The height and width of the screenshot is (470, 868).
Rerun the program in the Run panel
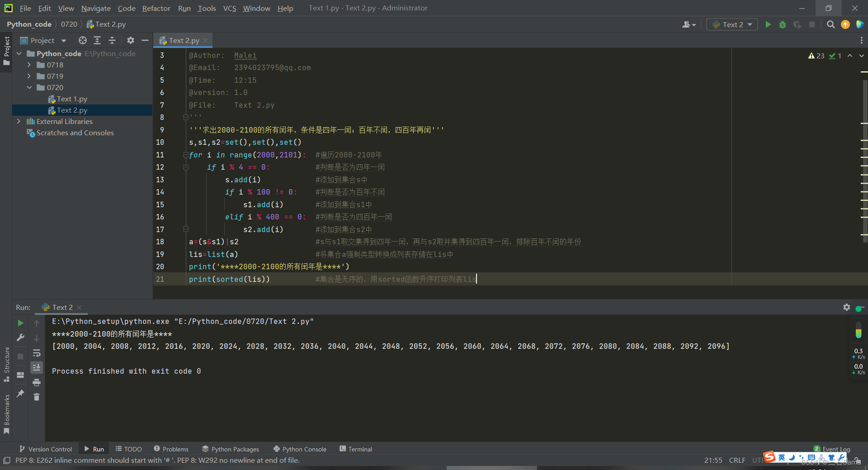coord(20,323)
